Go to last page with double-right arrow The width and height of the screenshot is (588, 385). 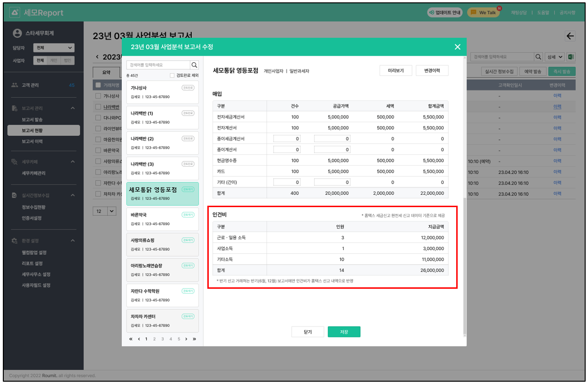(194, 339)
